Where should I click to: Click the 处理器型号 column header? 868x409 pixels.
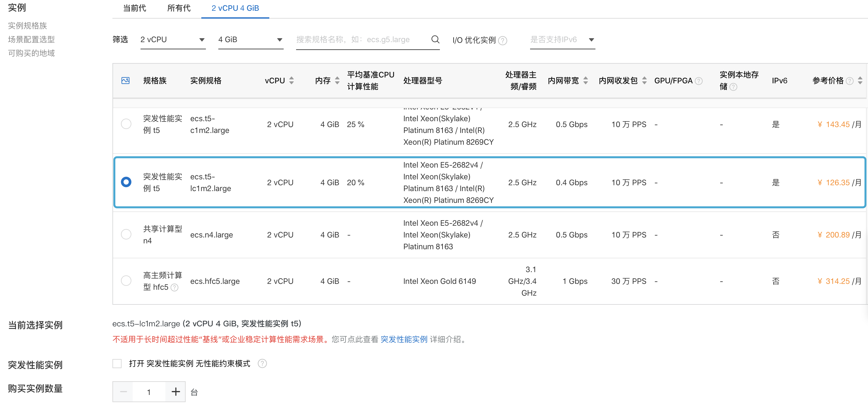[423, 80]
